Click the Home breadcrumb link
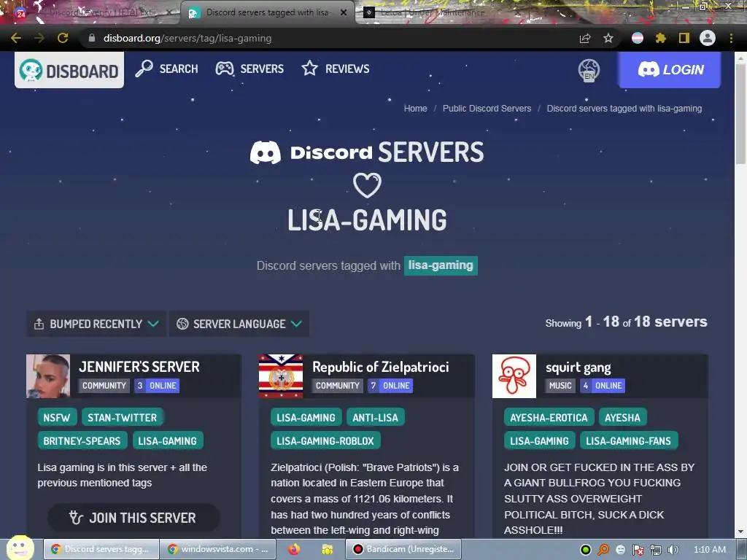 tap(415, 109)
